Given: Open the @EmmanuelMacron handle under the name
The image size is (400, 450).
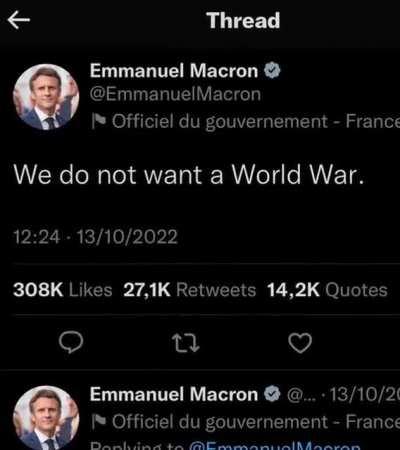Looking at the screenshot, I should pyautogui.click(x=175, y=94).
